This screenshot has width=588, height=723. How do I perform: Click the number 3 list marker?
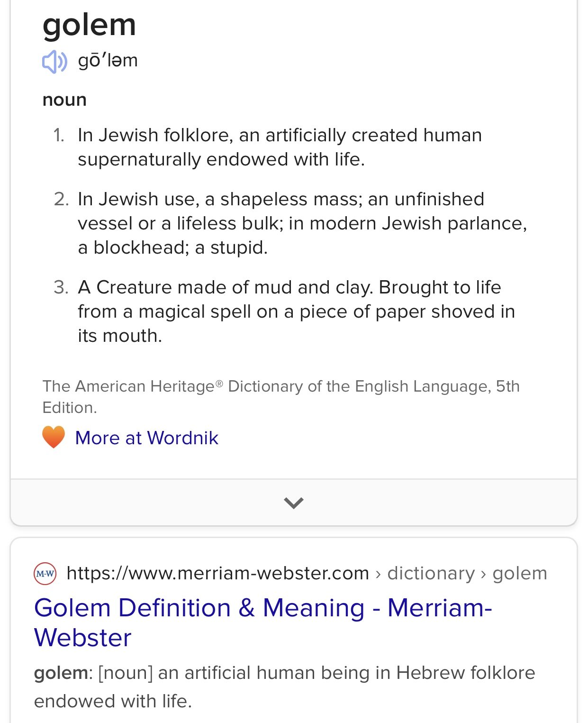[61, 287]
